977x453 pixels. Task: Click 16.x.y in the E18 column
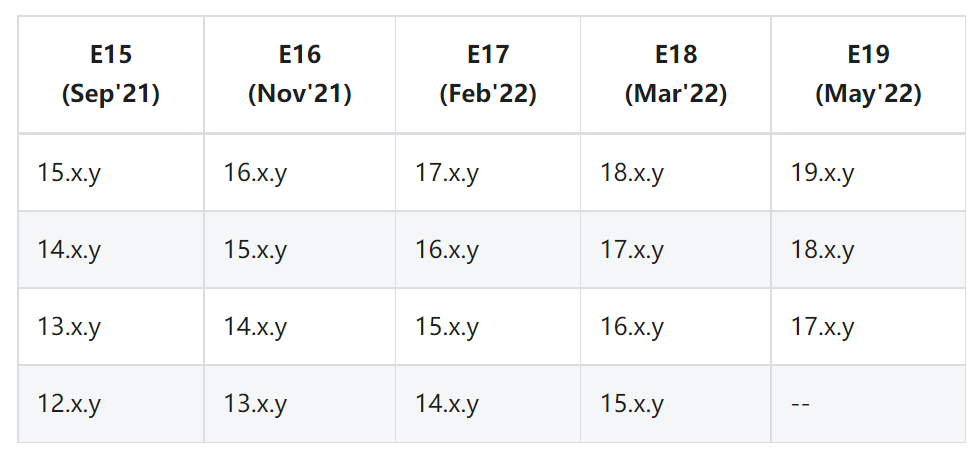(632, 327)
